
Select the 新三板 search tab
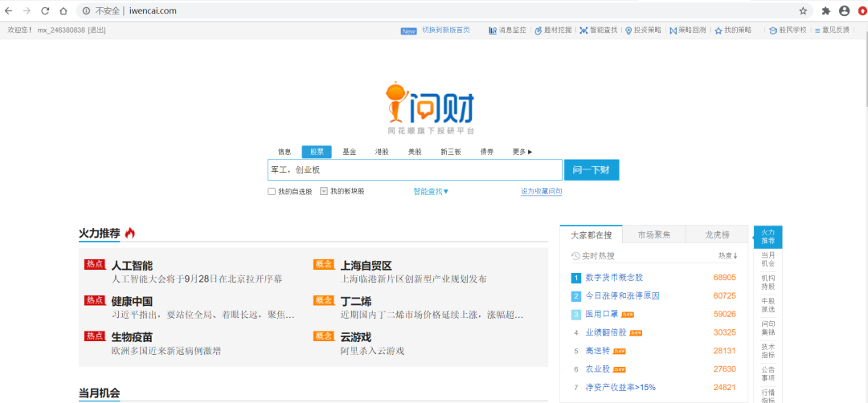pos(451,152)
